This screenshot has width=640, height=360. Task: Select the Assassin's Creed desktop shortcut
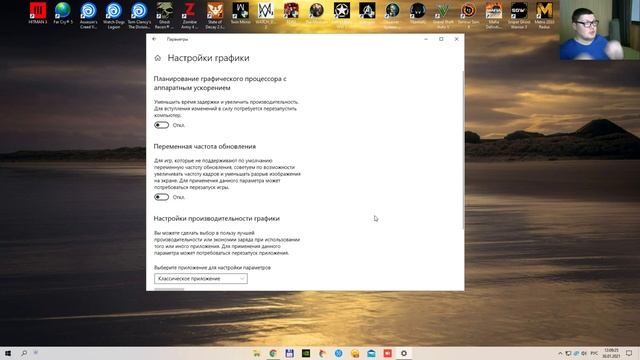pyautogui.click(x=88, y=16)
